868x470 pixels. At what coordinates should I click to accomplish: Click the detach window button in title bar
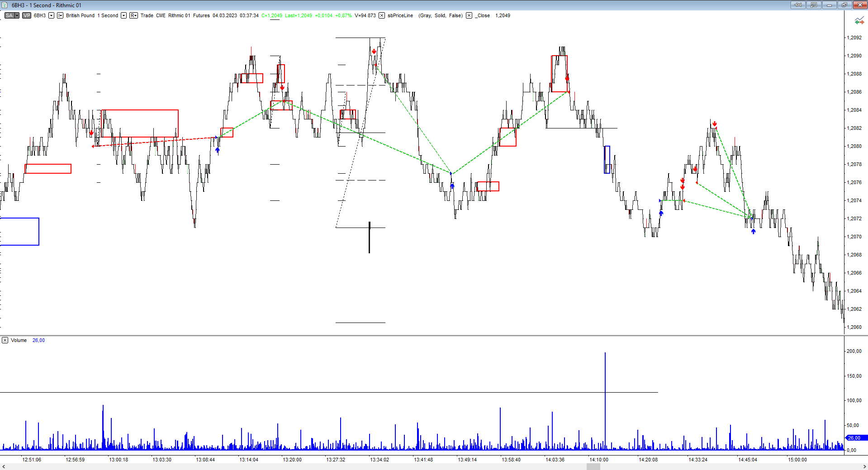[813, 5]
